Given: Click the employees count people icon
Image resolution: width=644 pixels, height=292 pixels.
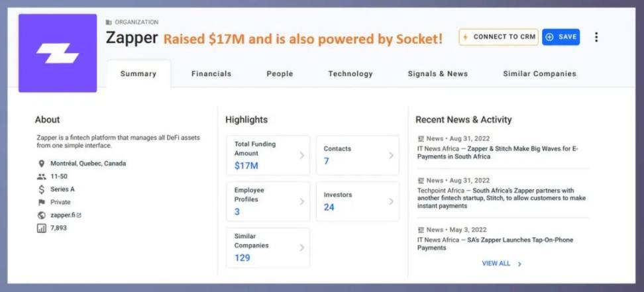Looking at the screenshot, I should coord(41,177).
